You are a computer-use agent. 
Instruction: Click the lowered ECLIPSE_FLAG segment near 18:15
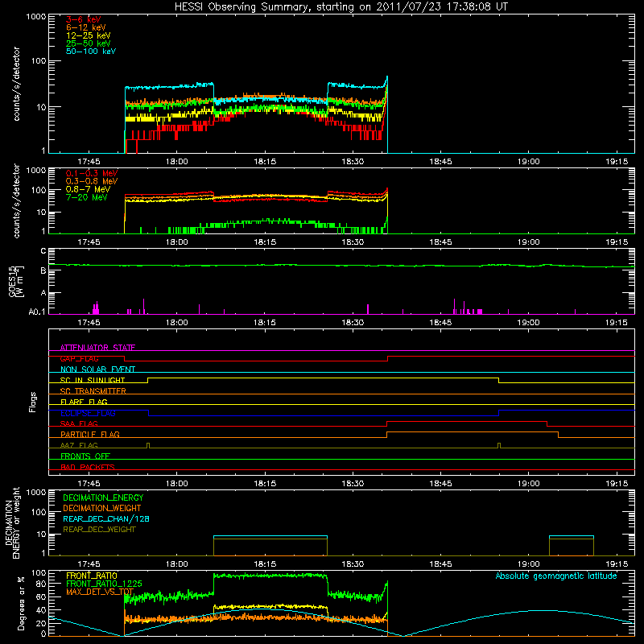click(324, 415)
